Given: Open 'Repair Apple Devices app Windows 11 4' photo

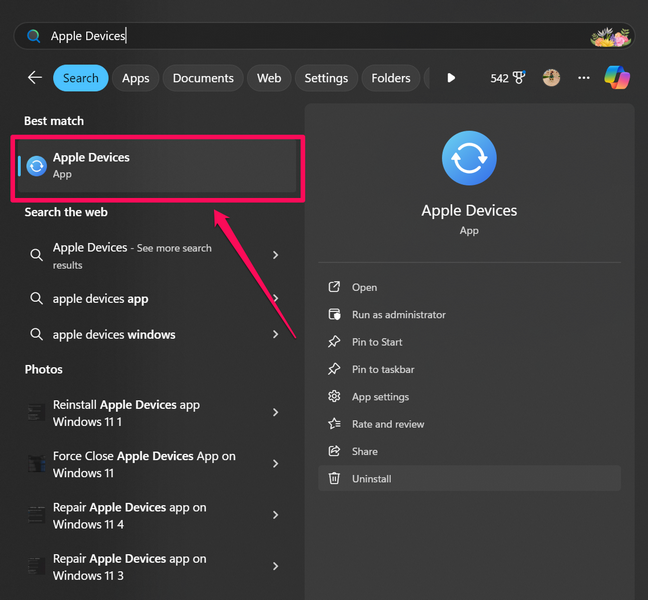Looking at the screenshot, I should [130, 516].
